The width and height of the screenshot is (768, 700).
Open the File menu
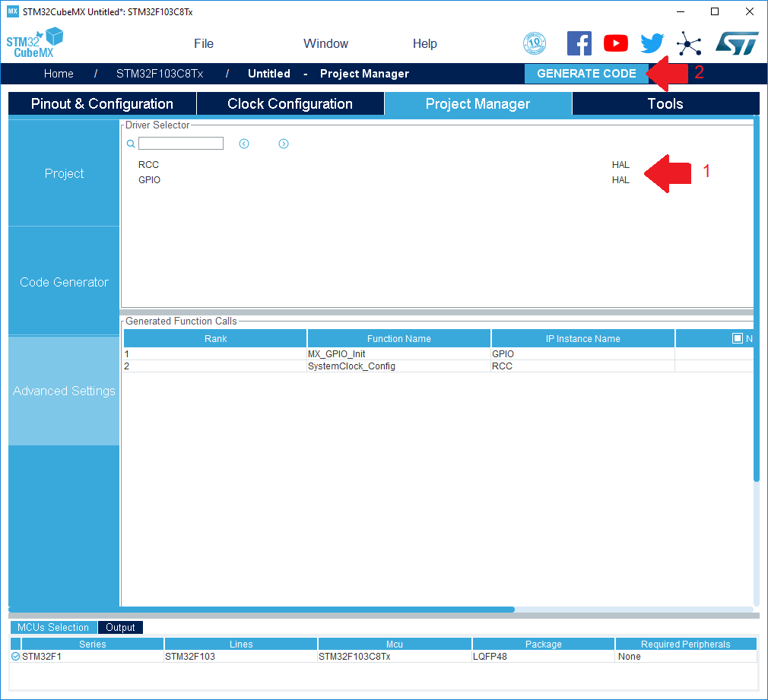pyautogui.click(x=204, y=43)
